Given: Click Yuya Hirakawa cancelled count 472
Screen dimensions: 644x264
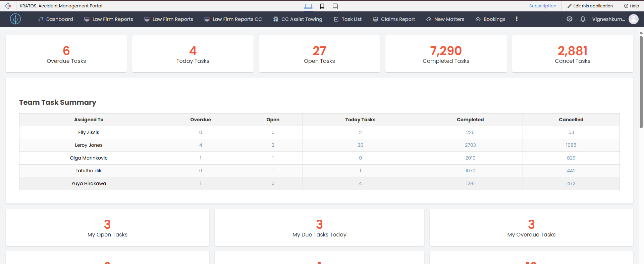Looking at the screenshot, I should tap(571, 183).
